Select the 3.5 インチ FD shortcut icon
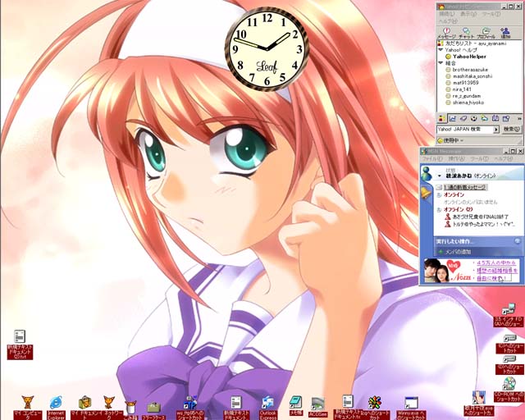This screenshot has width=525, height=420. [x=509, y=315]
